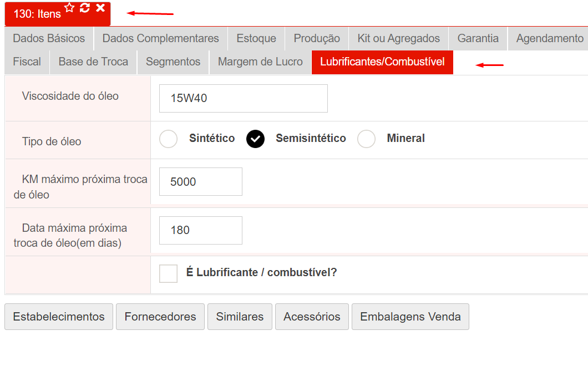Open the Segmentos tab

pyautogui.click(x=173, y=62)
